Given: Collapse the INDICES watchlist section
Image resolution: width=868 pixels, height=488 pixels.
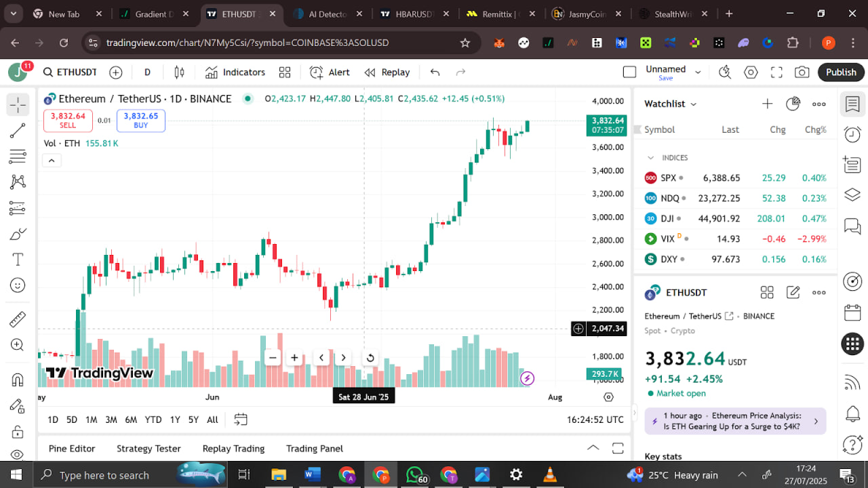Looking at the screenshot, I should click(x=651, y=158).
